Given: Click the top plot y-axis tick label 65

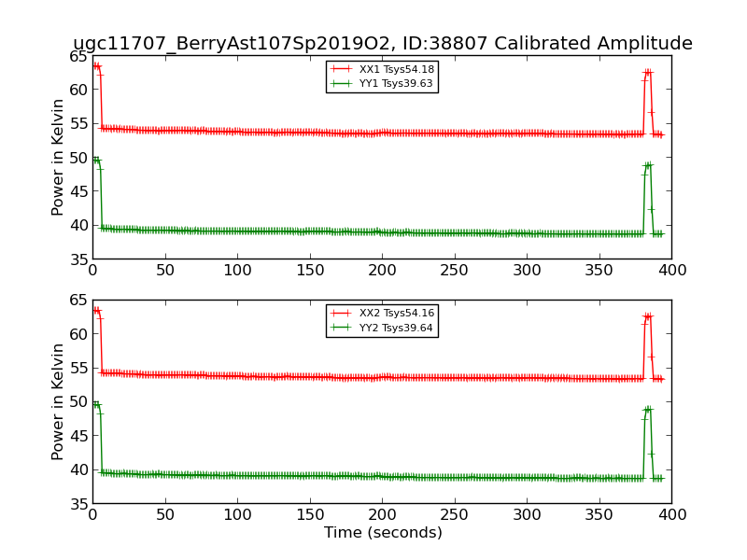Looking at the screenshot, I should [x=78, y=57].
